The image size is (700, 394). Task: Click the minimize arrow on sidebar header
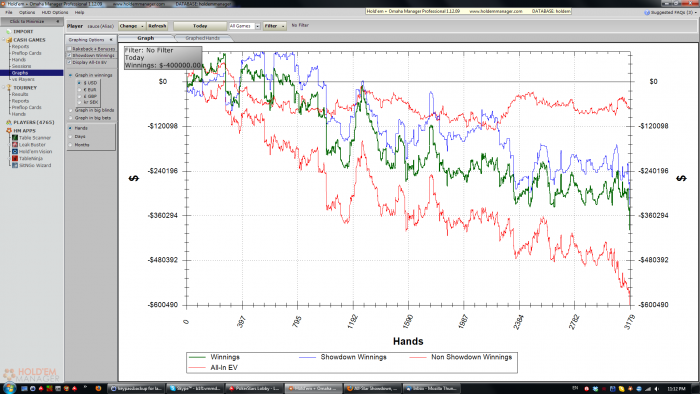(x=58, y=21)
